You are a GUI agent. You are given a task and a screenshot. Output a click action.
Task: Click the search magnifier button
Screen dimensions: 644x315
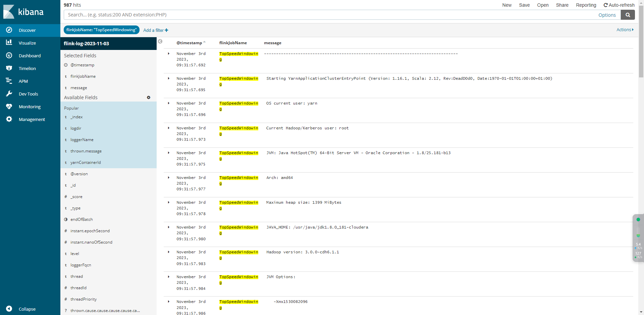click(628, 15)
